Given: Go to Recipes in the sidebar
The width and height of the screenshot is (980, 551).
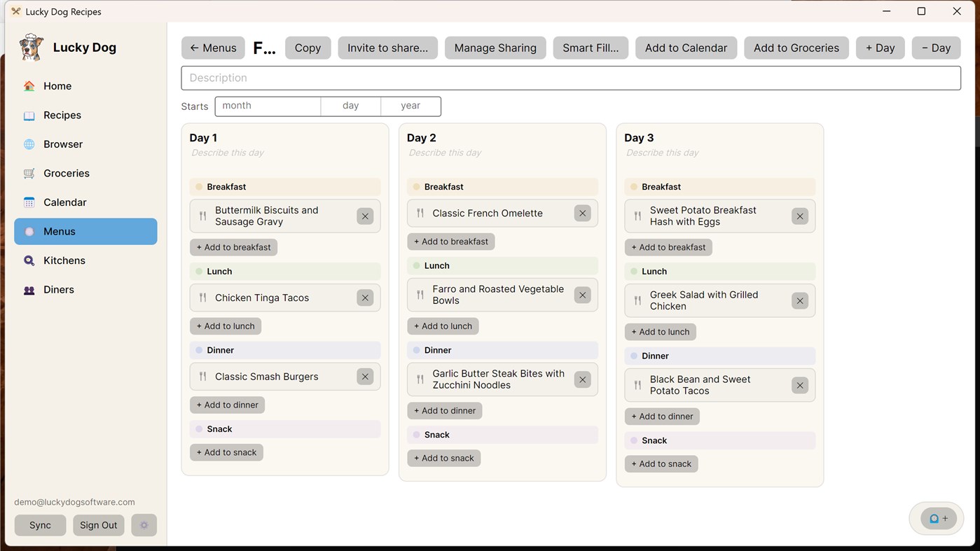Looking at the screenshot, I should pos(85,115).
